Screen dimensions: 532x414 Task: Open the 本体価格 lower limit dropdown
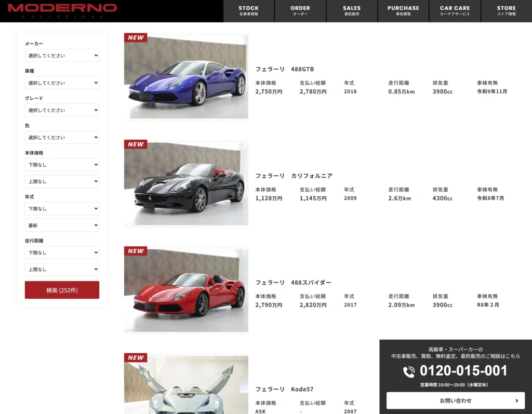[x=62, y=165]
